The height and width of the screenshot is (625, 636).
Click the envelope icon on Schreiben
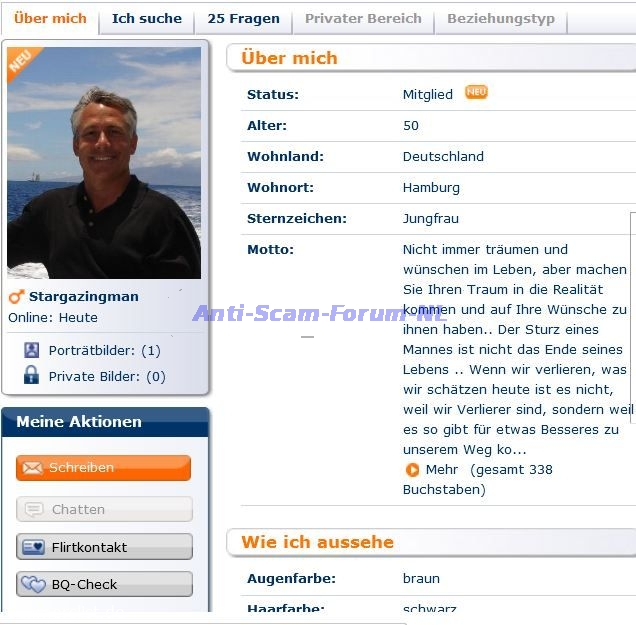[32, 468]
